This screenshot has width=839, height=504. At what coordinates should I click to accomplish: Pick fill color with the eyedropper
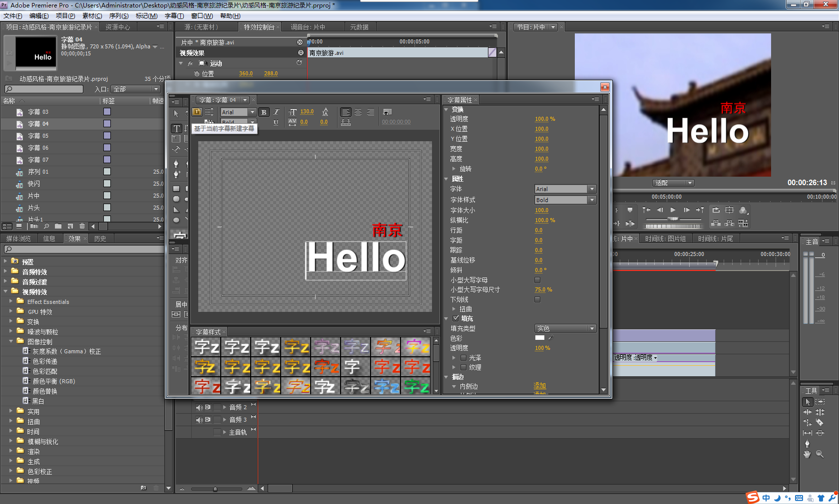pyautogui.click(x=551, y=338)
